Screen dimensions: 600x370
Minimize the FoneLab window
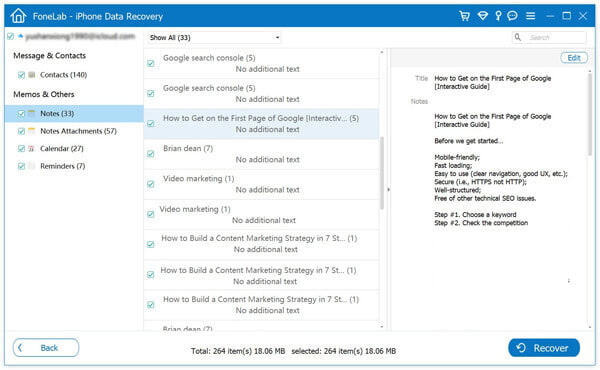(550, 16)
